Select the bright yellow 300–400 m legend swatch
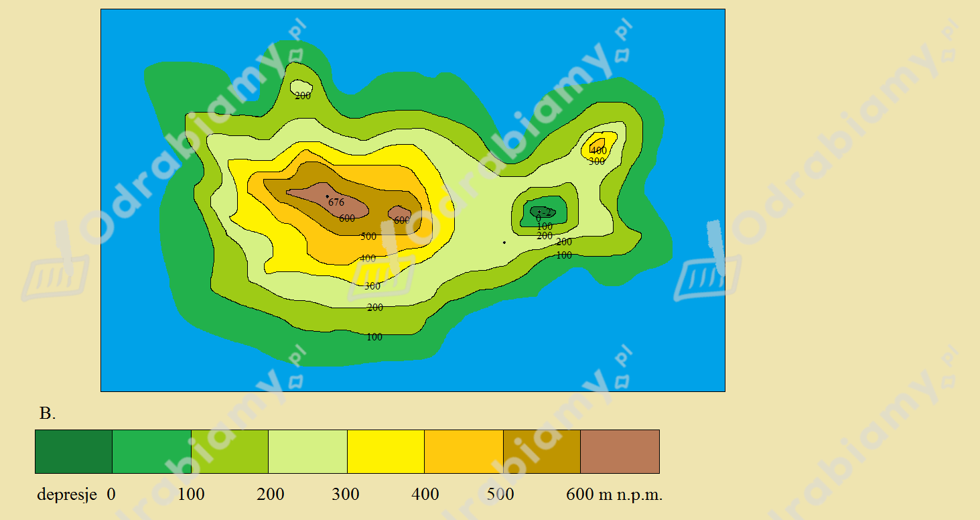 [x=386, y=452]
